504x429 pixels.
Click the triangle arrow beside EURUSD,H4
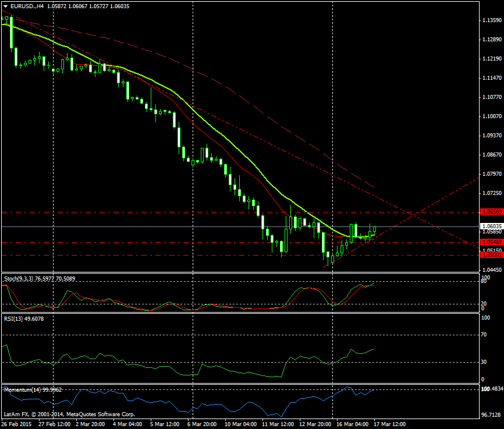coord(5,6)
